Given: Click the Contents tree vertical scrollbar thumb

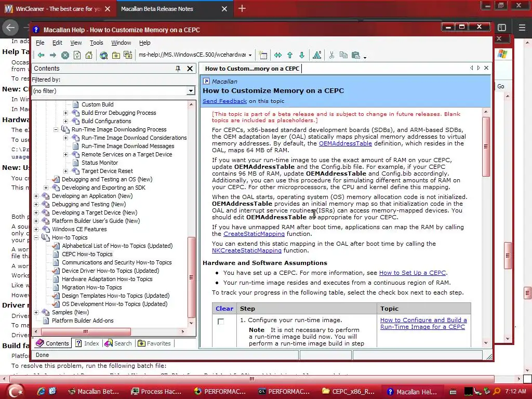Looking at the screenshot, I should [191, 277].
